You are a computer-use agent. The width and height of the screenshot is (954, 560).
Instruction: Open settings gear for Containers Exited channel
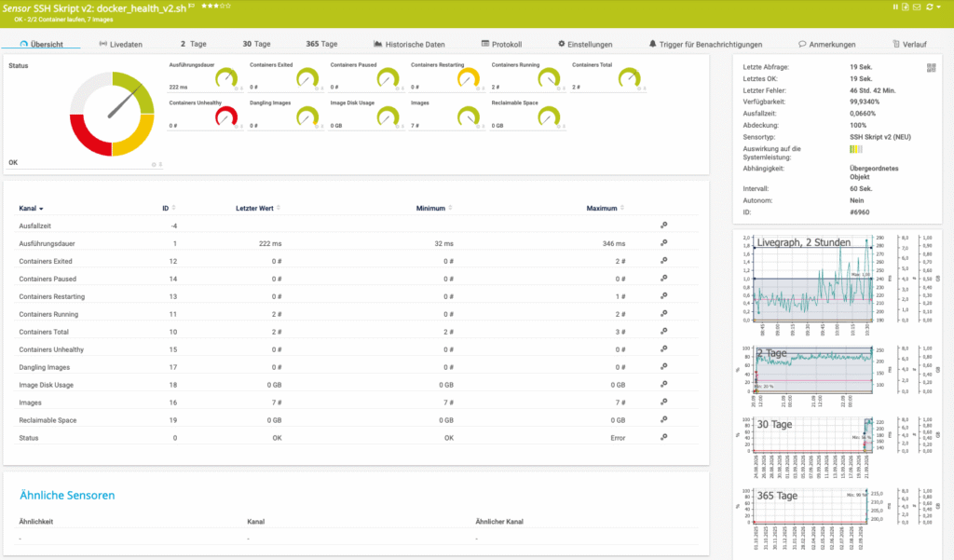pyautogui.click(x=663, y=261)
